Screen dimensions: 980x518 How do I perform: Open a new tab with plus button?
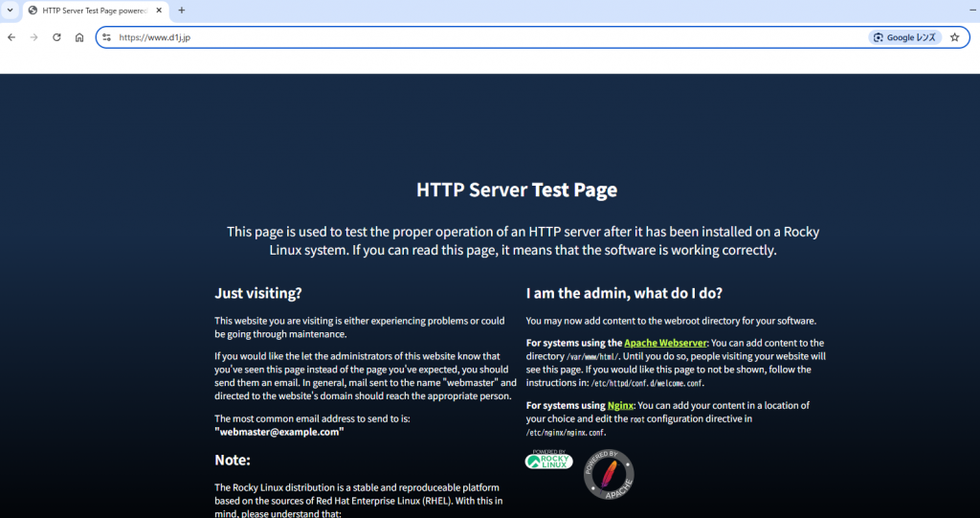[182, 11]
